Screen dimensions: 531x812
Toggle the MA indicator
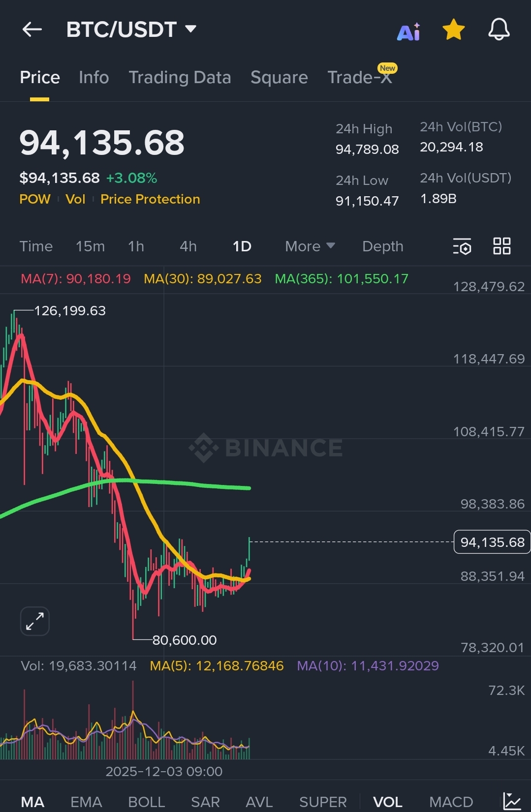pos(32,802)
